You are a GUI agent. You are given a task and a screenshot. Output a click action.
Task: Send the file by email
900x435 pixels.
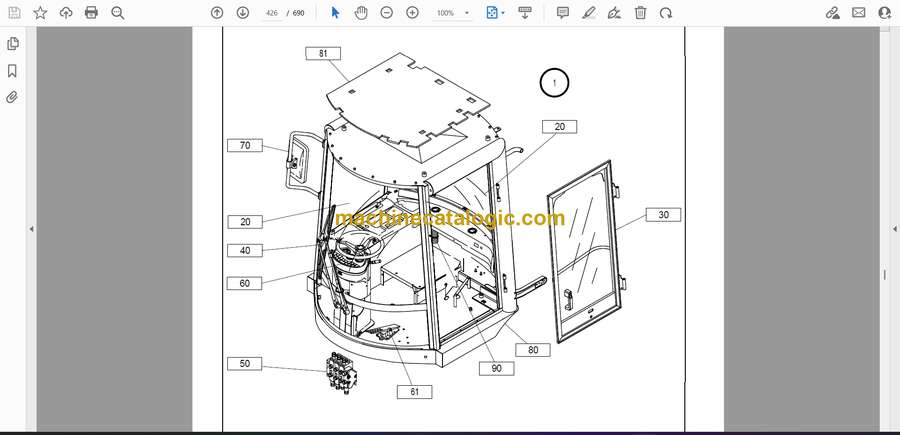(859, 13)
